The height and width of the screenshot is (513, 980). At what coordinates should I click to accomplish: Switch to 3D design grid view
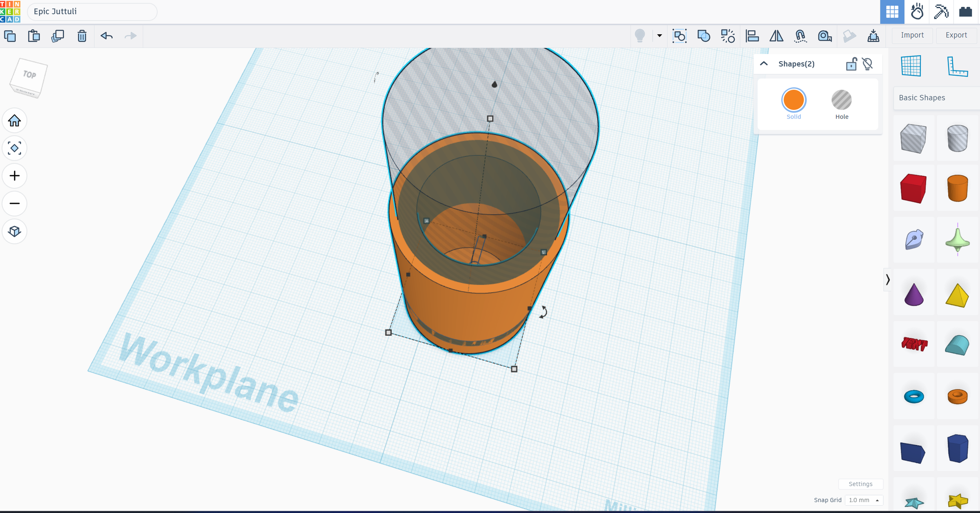click(x=892, y=12)
